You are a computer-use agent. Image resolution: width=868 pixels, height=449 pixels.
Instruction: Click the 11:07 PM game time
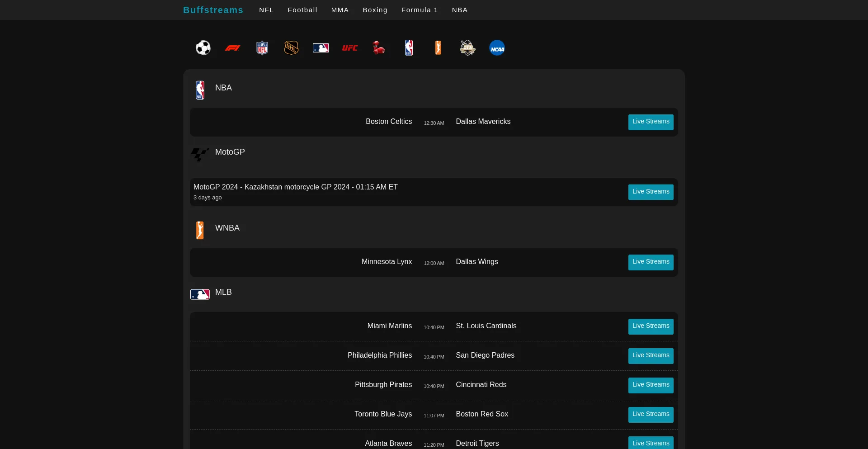click(x=434, y=416)
